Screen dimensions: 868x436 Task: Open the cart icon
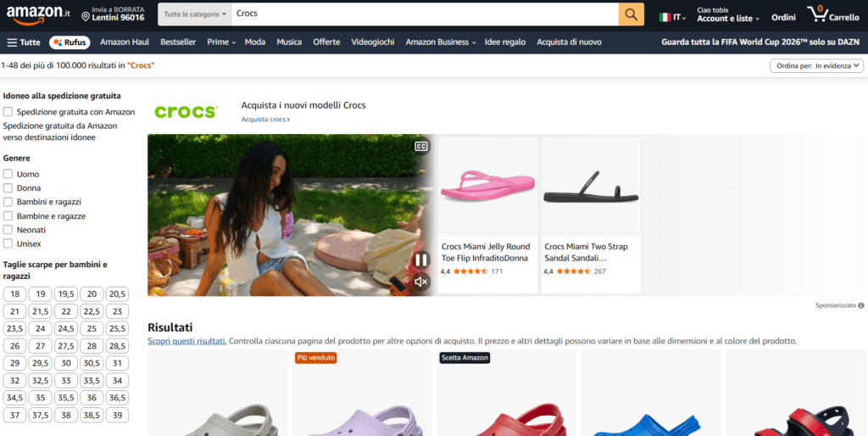(816, 14)
